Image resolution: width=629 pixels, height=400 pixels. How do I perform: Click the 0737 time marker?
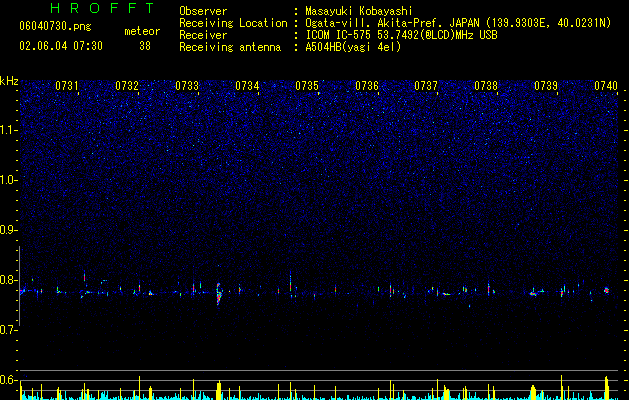coord(426,86)
